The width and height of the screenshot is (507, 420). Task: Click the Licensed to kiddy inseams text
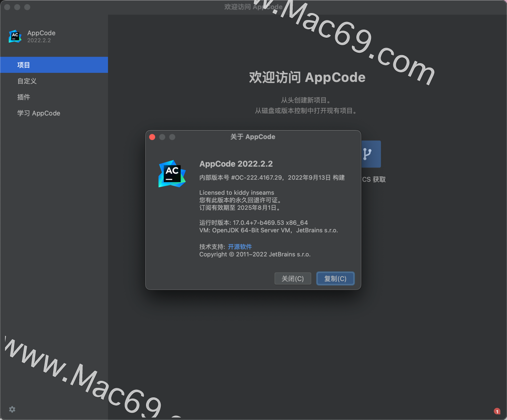coord(237,192)
